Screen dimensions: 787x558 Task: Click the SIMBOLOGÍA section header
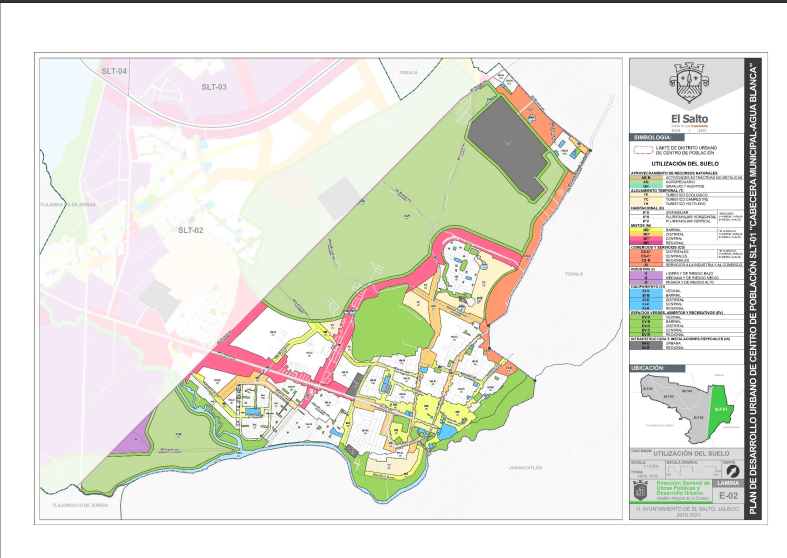pyautogui.click(x=651, y=136)
